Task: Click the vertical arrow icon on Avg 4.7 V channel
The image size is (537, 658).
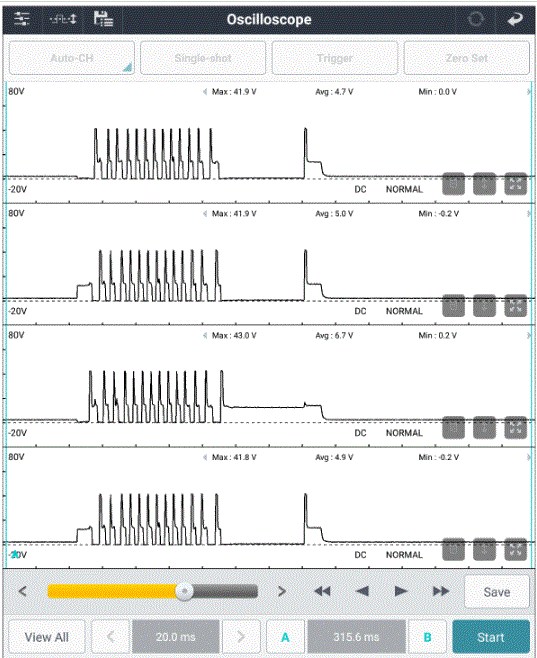Action: 485,184
